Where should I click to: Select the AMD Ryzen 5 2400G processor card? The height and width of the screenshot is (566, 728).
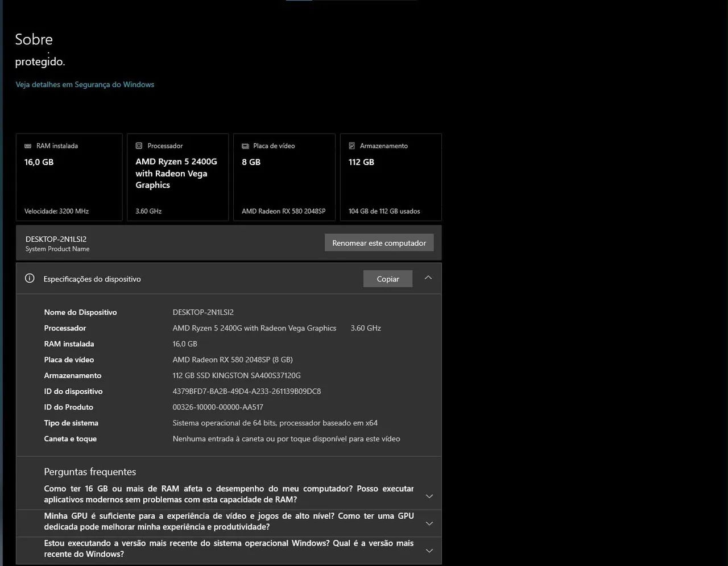pyautogui.click(x=178, y=177)
